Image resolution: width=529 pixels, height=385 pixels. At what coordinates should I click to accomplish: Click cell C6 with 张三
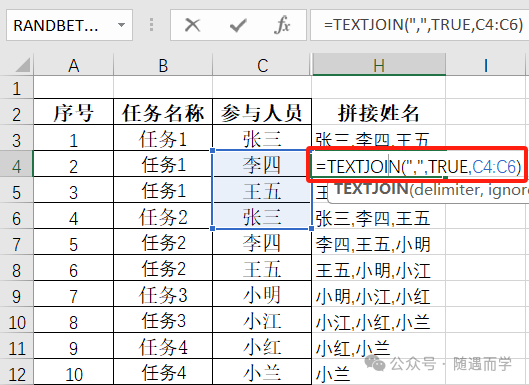point(262,216)
